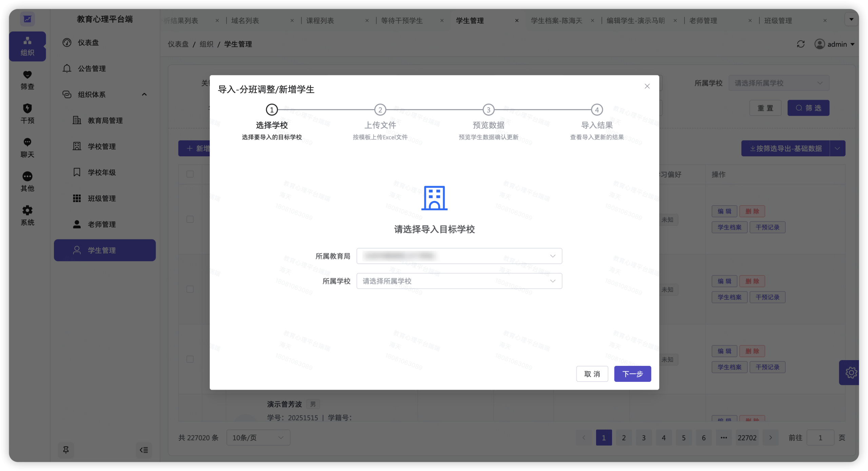Open 班级管理 sidebar menu item
This screenshot has height=471, width=868.
click(x=104, y=198)
